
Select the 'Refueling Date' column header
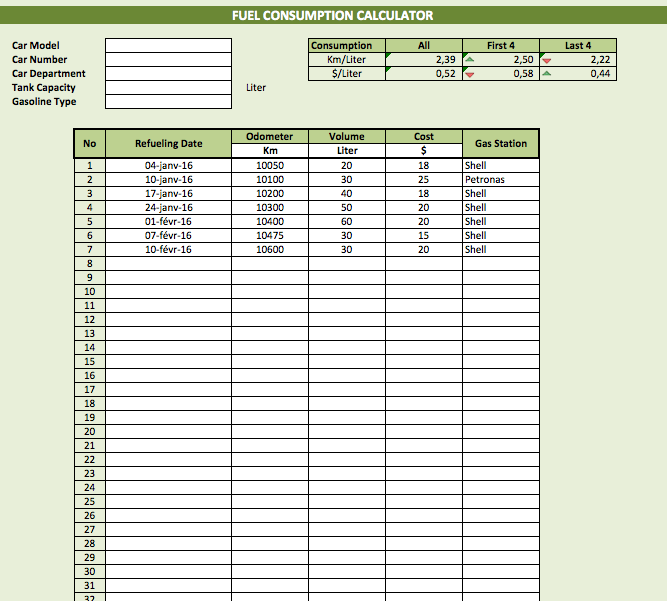pyautogui.click(x=168, y=144)
